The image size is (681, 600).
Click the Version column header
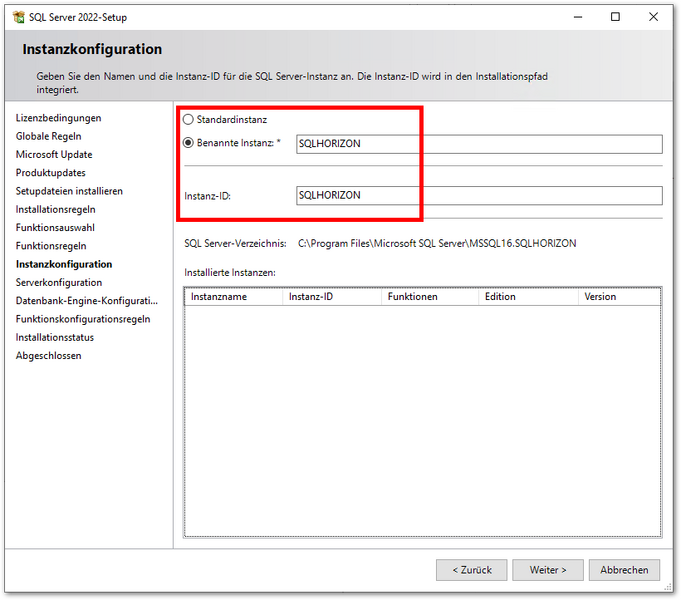pyautogui.click(x=618, y=297)
